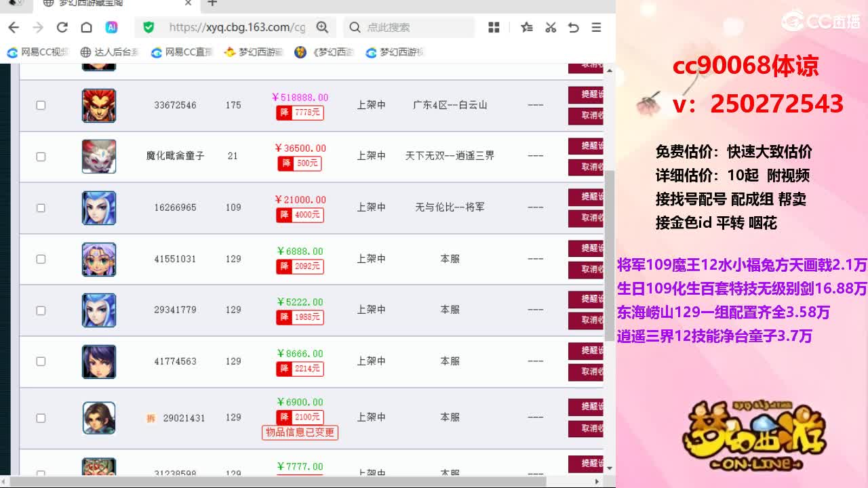Screen dimensions: 868x488
Task: Click the zoom magnifier icon in address bar
Action: click(x=322, y=27)
